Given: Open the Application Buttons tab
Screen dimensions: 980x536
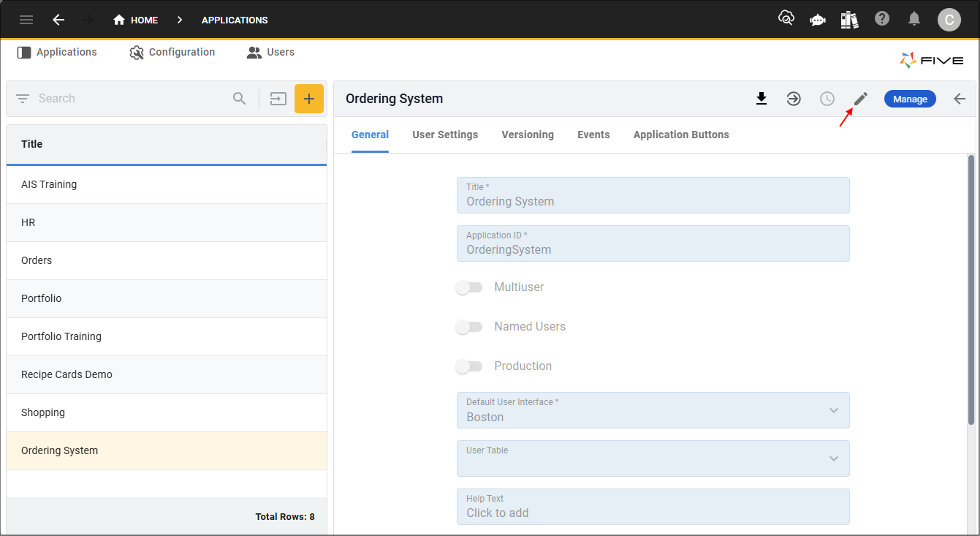Looking at the screenshot, I should [x=681, y=135].
